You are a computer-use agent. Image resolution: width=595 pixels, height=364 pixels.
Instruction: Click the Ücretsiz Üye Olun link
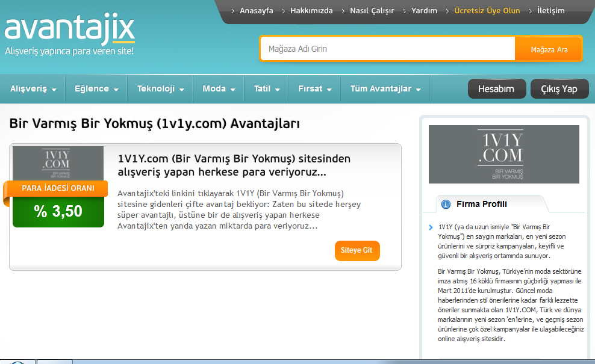(487, 11)
